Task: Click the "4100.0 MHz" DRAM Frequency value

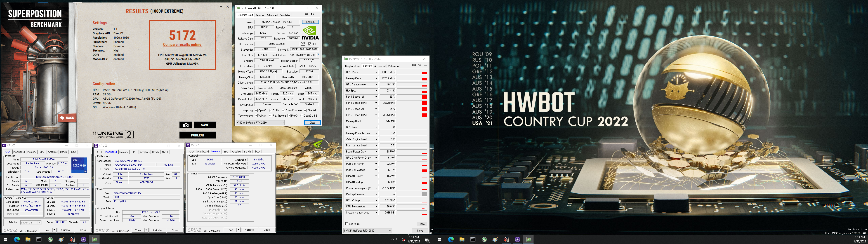Action: tap(239, 177)
